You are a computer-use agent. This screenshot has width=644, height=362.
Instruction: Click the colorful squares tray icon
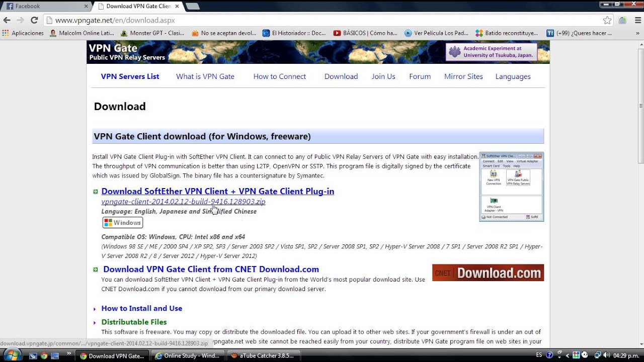pyautogui.click(x=577, y=355)
